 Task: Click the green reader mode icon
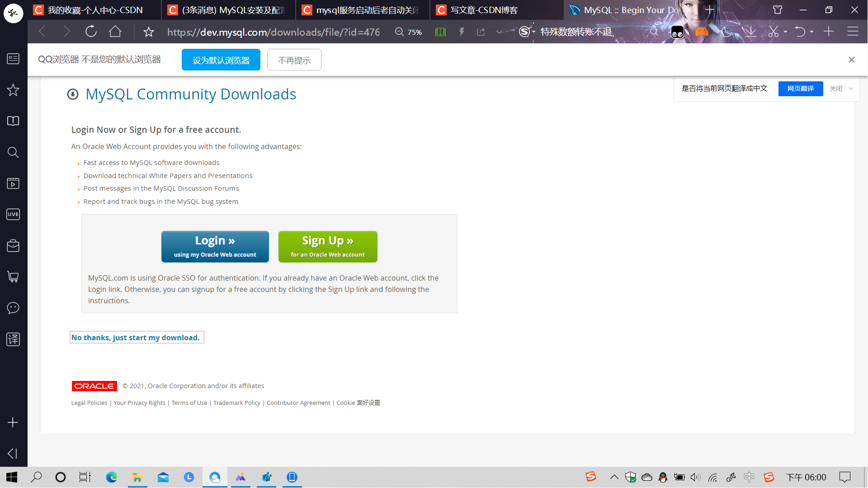[x=440, y=32]
